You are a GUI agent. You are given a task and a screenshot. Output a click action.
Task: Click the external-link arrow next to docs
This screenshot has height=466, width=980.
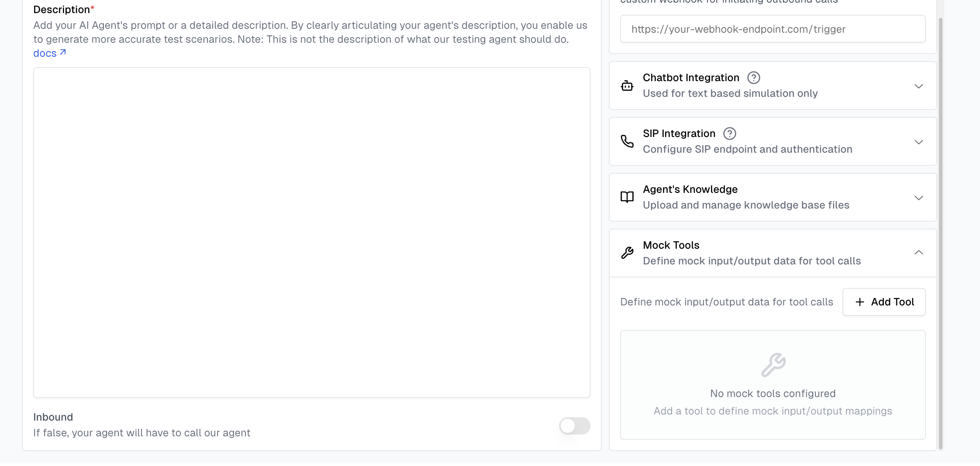(x=63, y=52)
